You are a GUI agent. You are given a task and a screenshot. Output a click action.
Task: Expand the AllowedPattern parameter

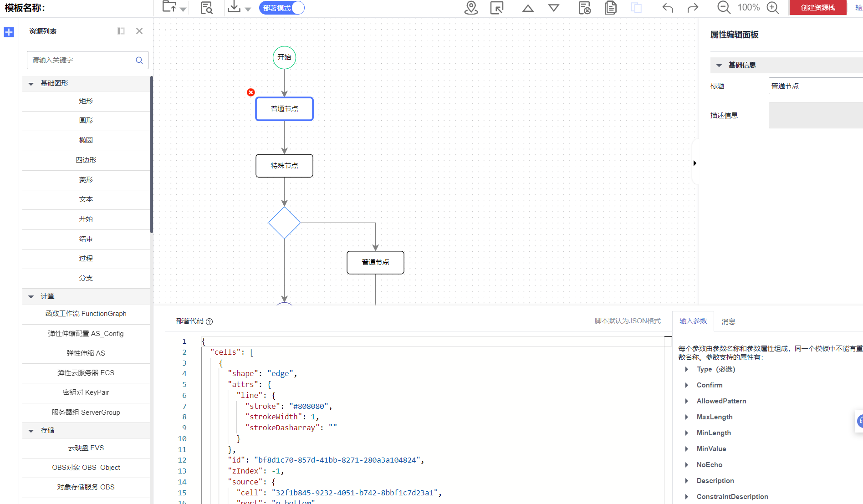[x=687, y=401]
